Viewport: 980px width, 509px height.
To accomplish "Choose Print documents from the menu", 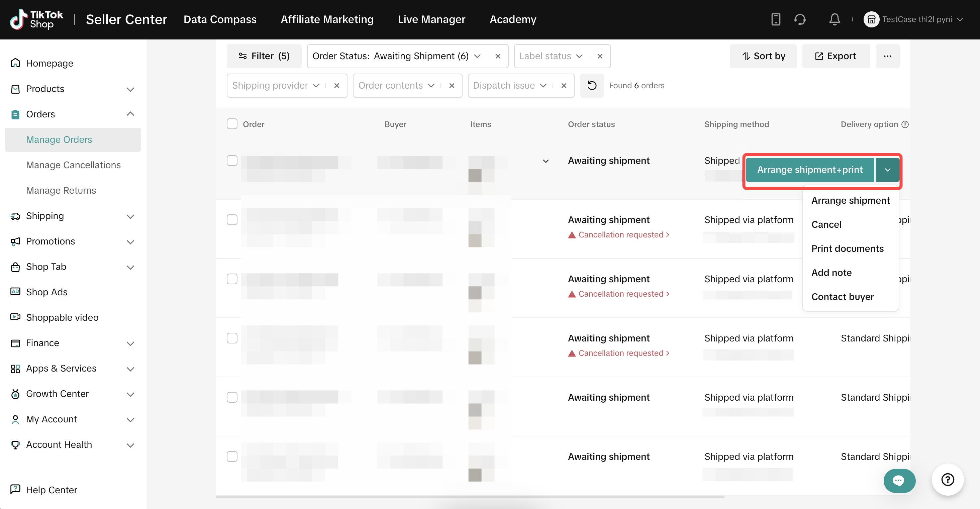I will coord(847,249).
